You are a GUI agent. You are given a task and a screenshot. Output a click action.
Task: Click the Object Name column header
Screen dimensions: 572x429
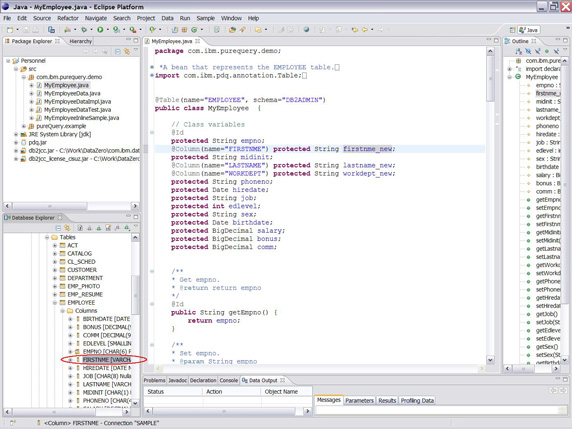(x=286, y=391)
